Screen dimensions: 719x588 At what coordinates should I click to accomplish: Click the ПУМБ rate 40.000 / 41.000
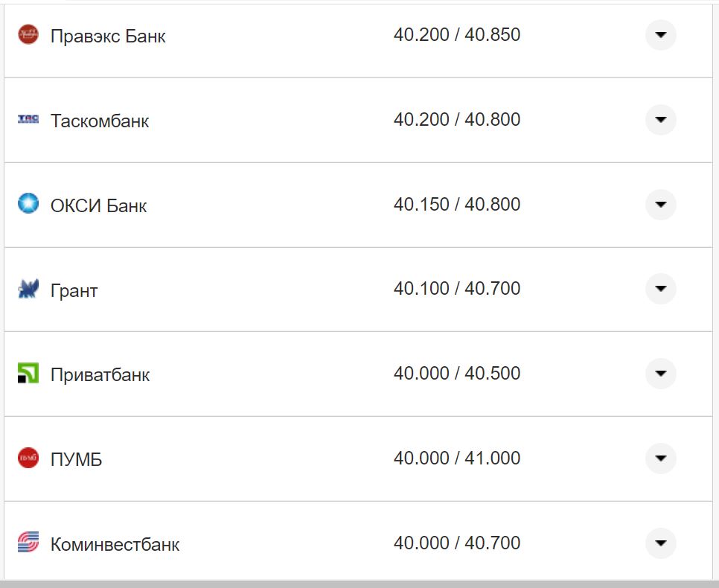point(456,458)
